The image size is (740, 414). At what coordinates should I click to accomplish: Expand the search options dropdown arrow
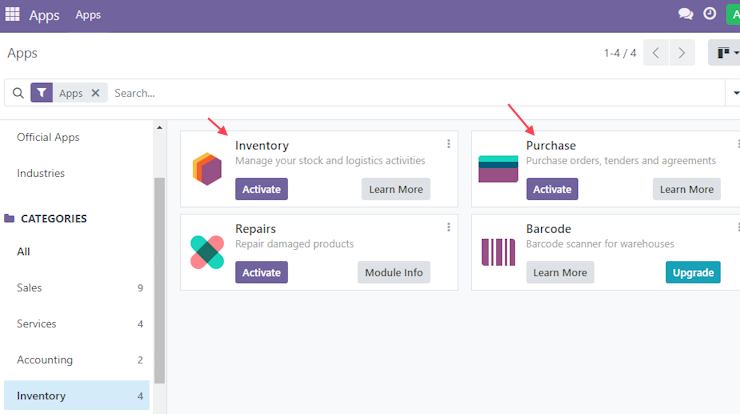[735, 93]
